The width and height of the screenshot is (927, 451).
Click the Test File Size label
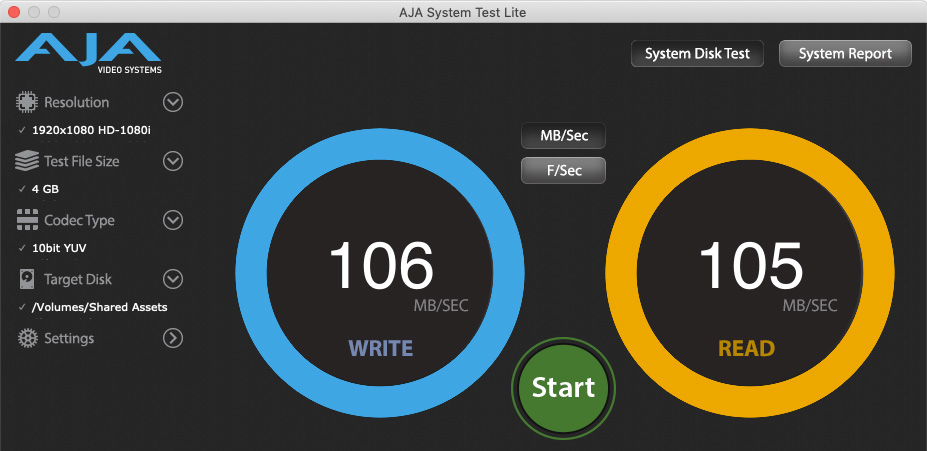coord(82,161)
